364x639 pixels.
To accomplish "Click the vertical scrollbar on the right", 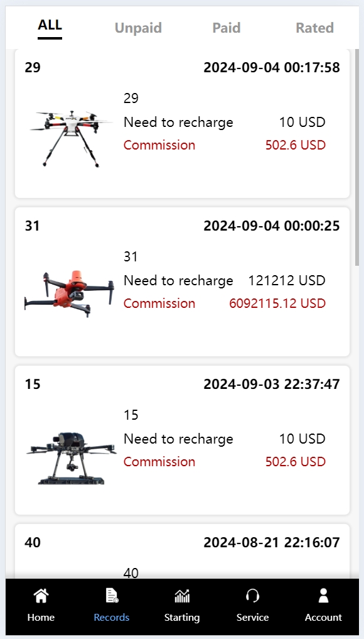I will (357, 157).
